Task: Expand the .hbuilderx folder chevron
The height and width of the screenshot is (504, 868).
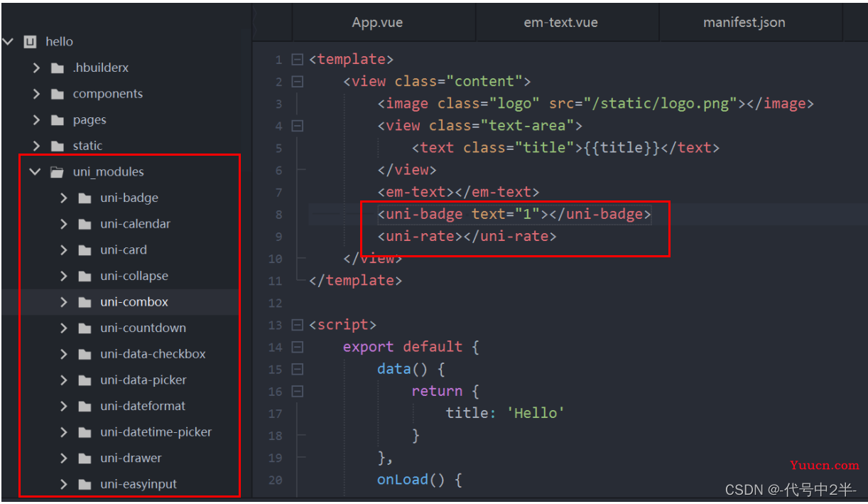Action: click(x=36, y=68)
